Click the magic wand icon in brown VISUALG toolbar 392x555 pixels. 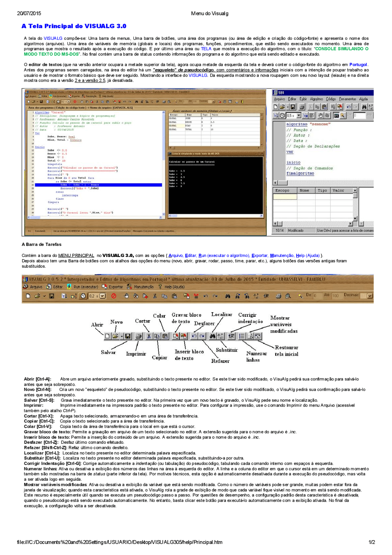click(300, 296)
